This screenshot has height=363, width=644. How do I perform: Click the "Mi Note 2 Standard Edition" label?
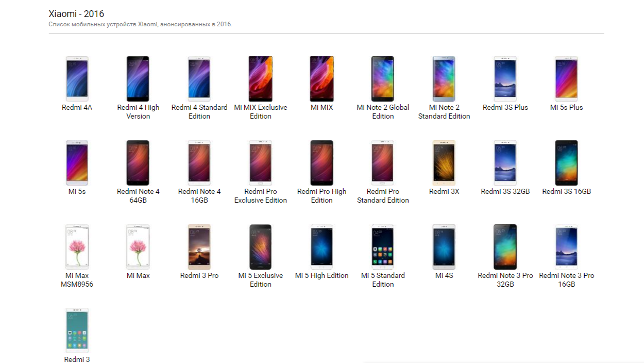(x=444, y=112)
